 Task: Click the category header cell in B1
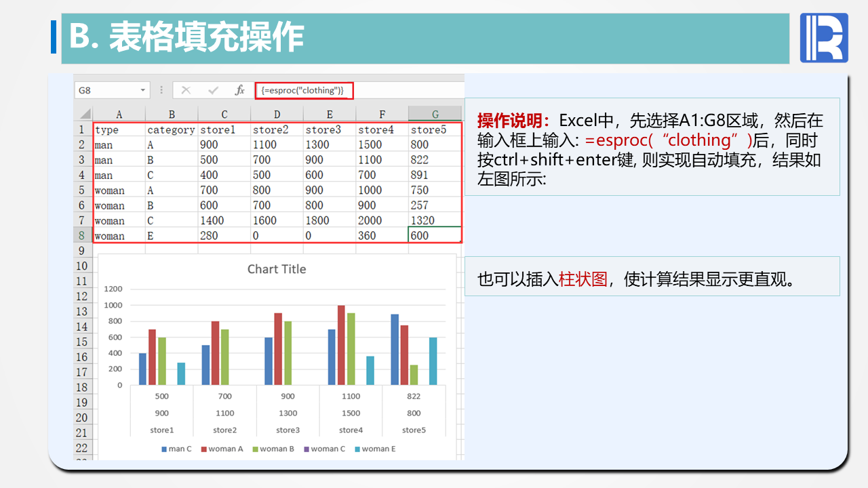[x=171, y=129]
